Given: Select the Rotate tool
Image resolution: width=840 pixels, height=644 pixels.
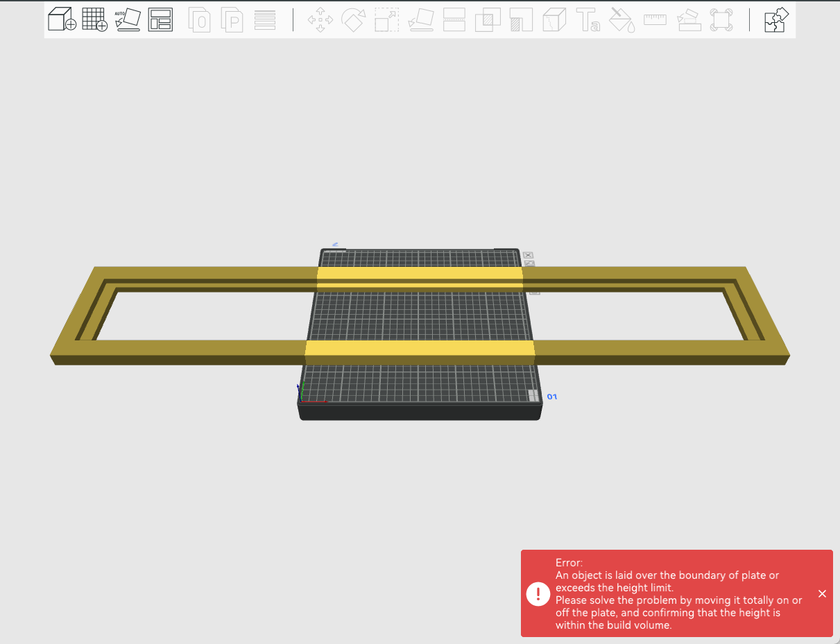Looking at the screenshot, I should pos(353,20).
